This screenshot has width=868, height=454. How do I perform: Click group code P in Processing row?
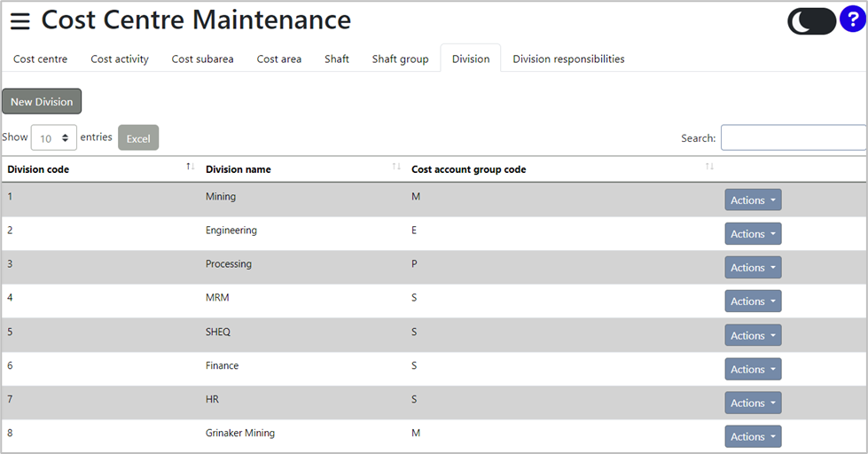414,264
